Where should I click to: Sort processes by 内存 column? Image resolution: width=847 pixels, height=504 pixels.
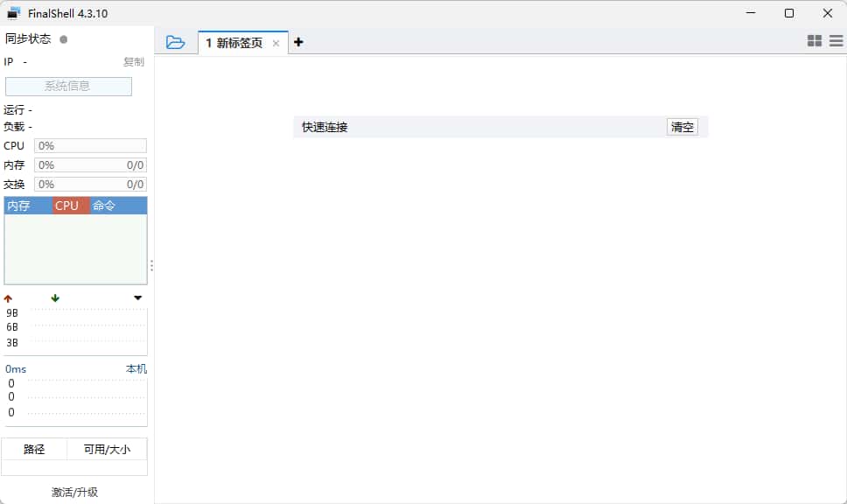pyautogui.click(x=18, y=206)
